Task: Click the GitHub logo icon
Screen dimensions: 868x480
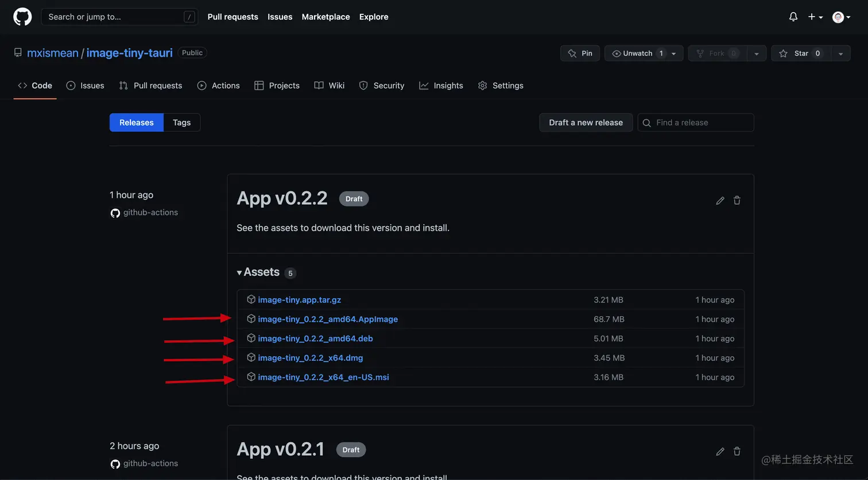Action: click(22, 17)
